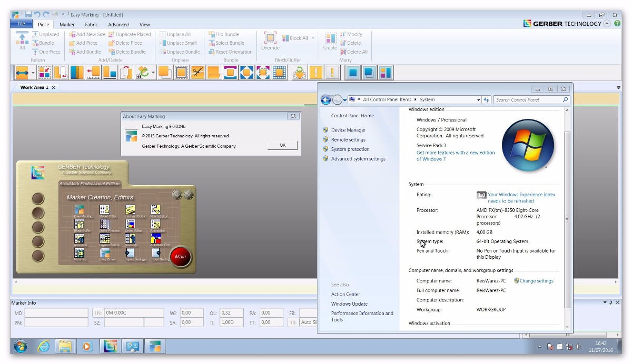Launch Easy Order from the launcher

[105, 253]
